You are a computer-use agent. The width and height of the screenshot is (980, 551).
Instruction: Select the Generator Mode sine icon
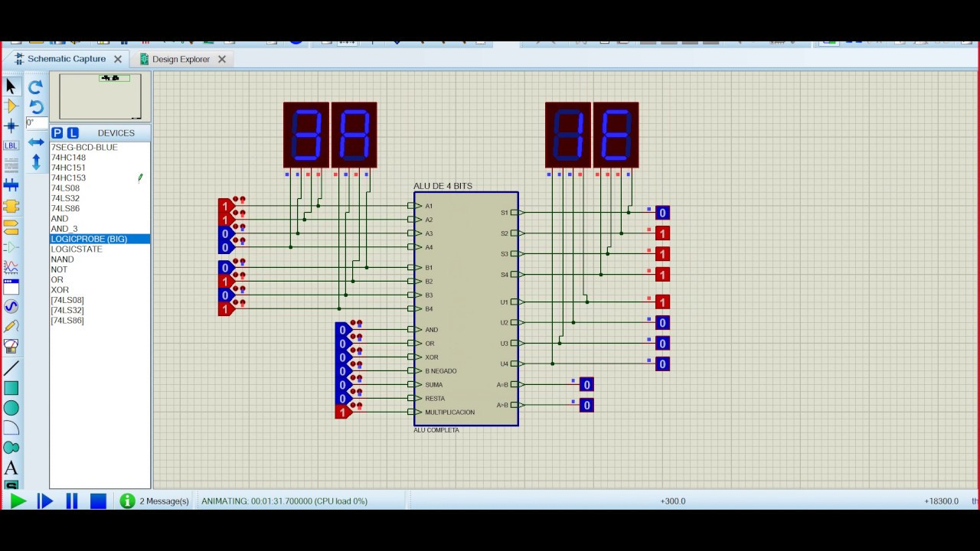click(11, 306)
